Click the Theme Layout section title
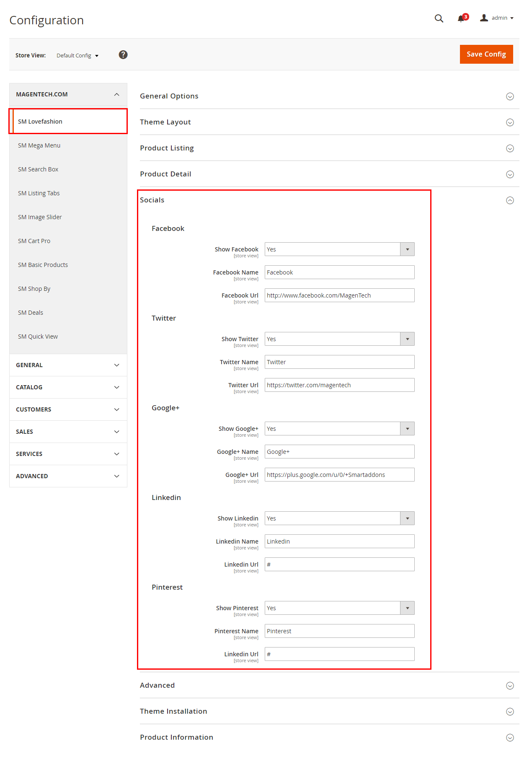Image resolution: width=532 pixels, height=764 pixels. (x=165, y=122)
